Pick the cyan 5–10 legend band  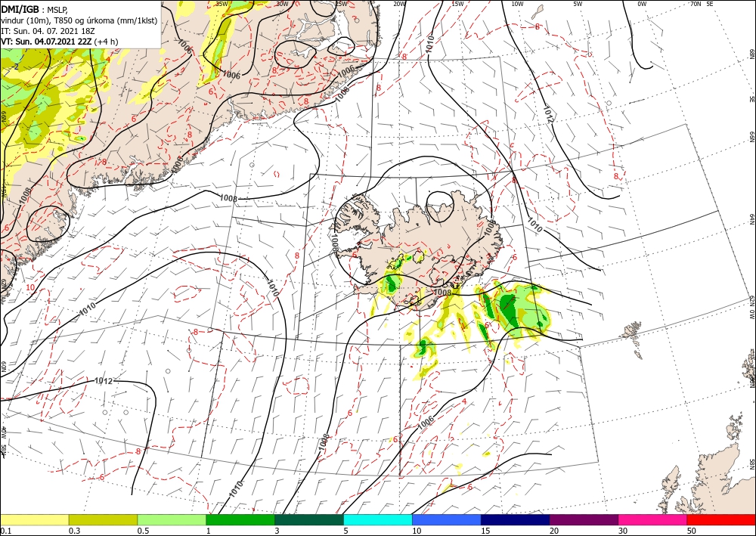pyautogui.click(x=378, y=519)
